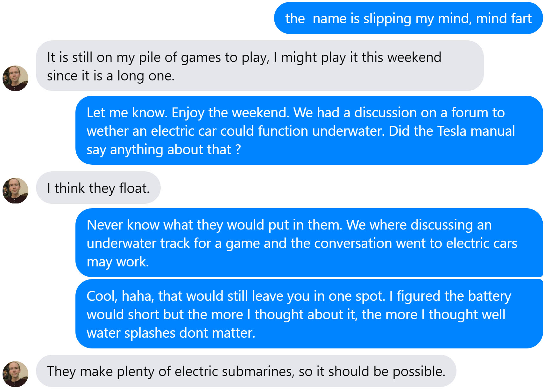The width and height of the screenshot is (551, 392).
Task: Select the "Never know what they would put" message
Action: coord(309,243)
